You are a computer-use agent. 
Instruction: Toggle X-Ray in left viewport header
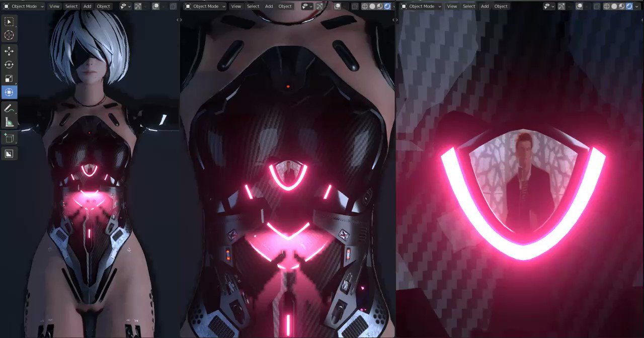pyautogui.click(x=174, y=6)
